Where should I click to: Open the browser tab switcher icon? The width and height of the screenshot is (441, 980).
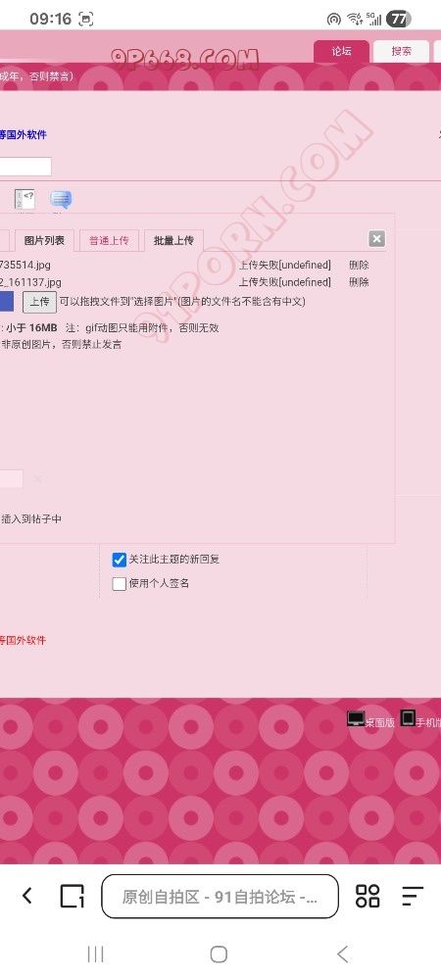[x=72, y=897]
